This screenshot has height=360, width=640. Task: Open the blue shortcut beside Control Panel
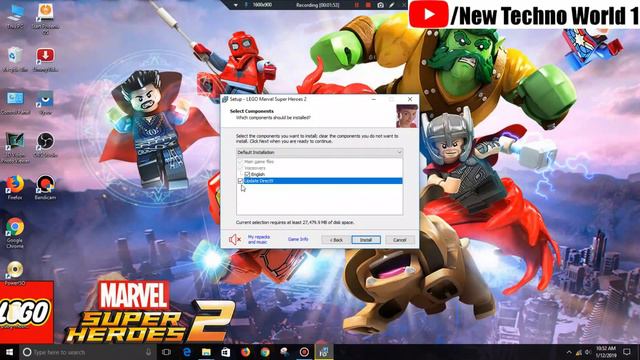point(45,102)
